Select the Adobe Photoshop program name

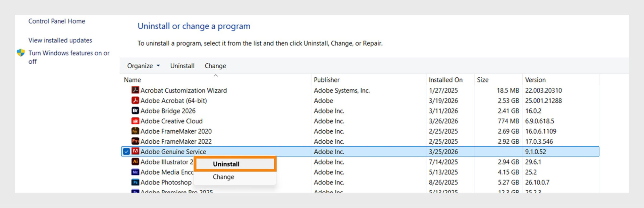click(x=166, y=182)
